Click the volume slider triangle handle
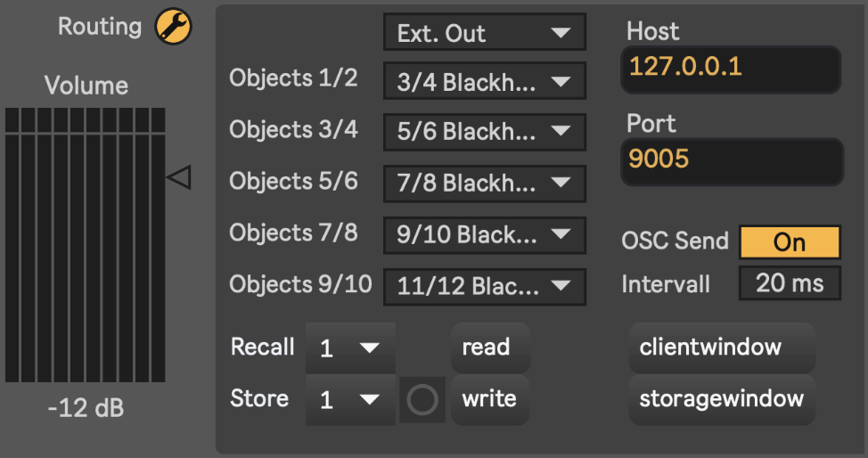The width and height of the screenshot is (868, 458). 179,177
